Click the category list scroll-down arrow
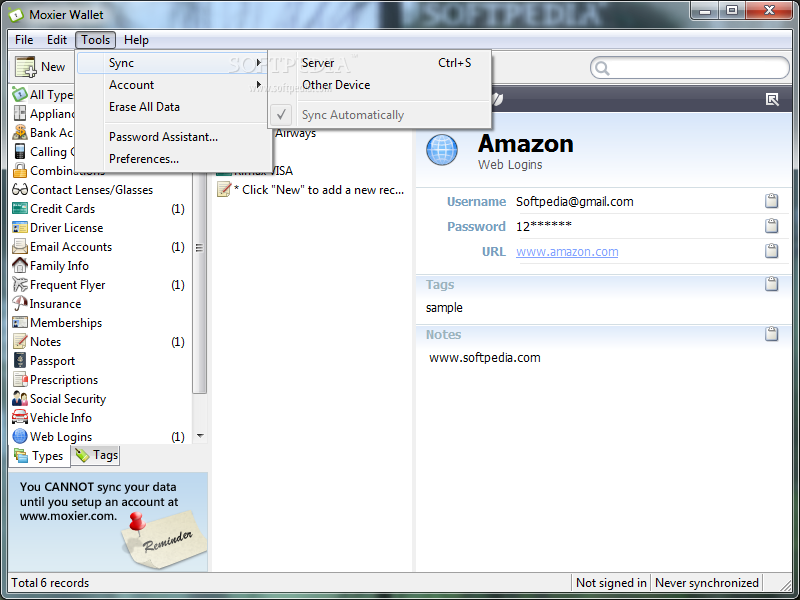This screenshot has height=600, width=800. tap(200, 436)
